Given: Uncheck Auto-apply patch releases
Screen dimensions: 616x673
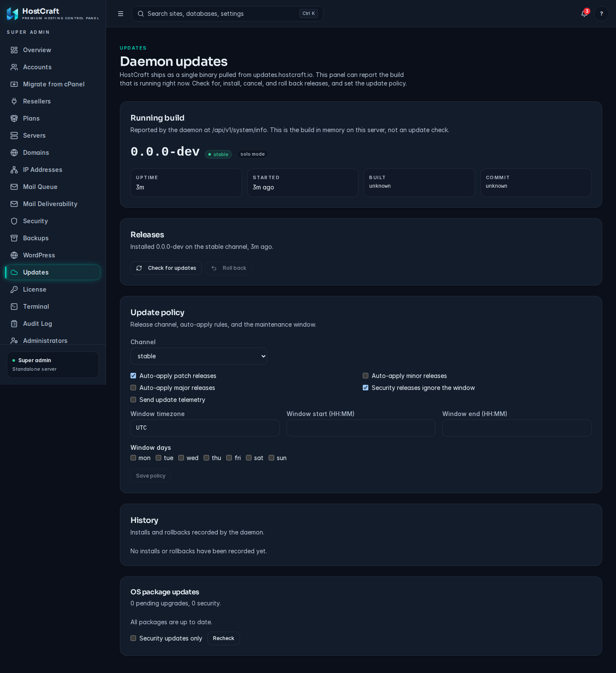Looking at the screenshot, I should (133, 376).
